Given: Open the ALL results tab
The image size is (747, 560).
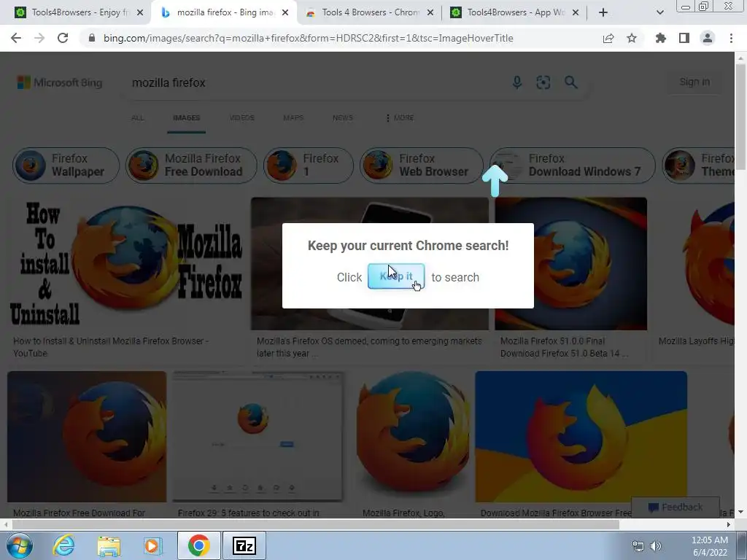Looking at the screenshot, I should 138,117.
